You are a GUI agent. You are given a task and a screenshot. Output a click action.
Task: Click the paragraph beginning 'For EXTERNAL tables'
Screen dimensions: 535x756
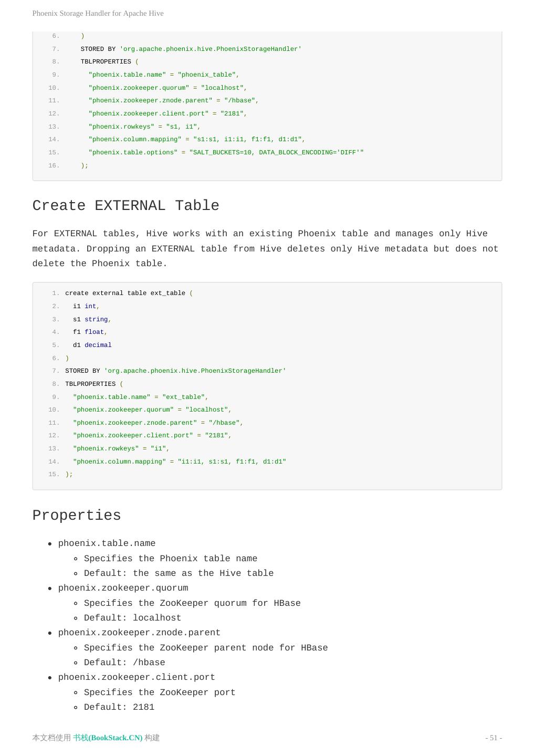(x=265, y=248)
